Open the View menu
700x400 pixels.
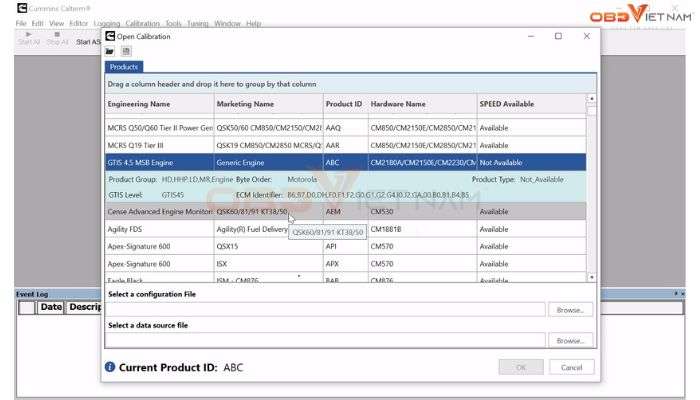click(x=57, y=23)
